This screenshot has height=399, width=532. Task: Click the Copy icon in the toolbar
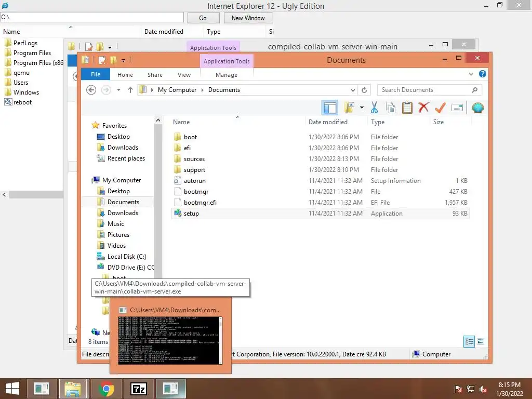coord(391,108)
